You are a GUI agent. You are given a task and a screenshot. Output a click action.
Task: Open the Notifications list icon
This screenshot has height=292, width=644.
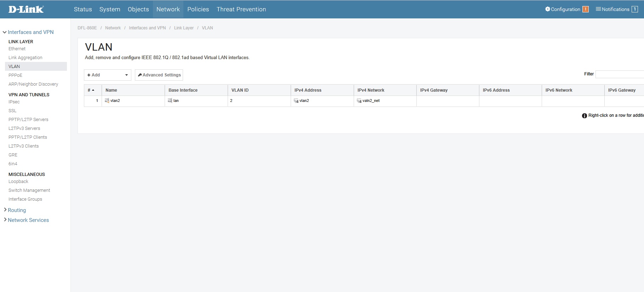click(598, 9)
